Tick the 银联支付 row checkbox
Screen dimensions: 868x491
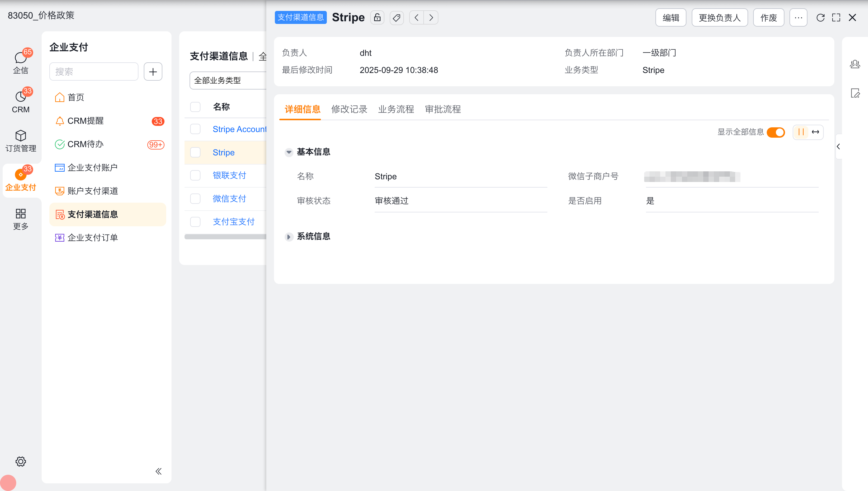[195, 175]
